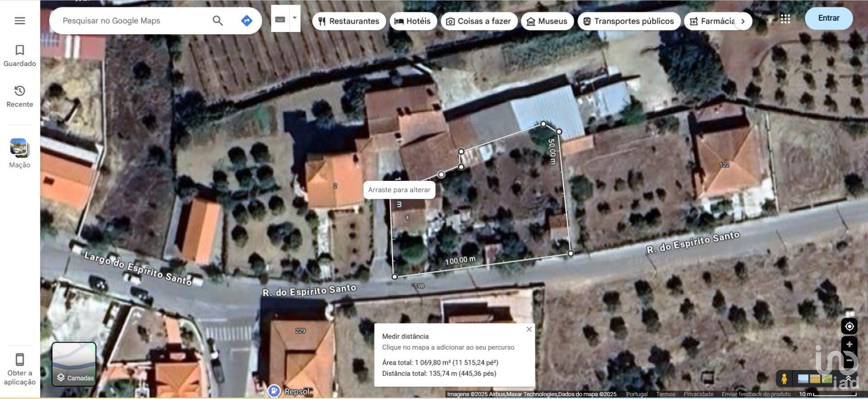
Task: Expand the imagery strip with double chevron
Action: 848,378
